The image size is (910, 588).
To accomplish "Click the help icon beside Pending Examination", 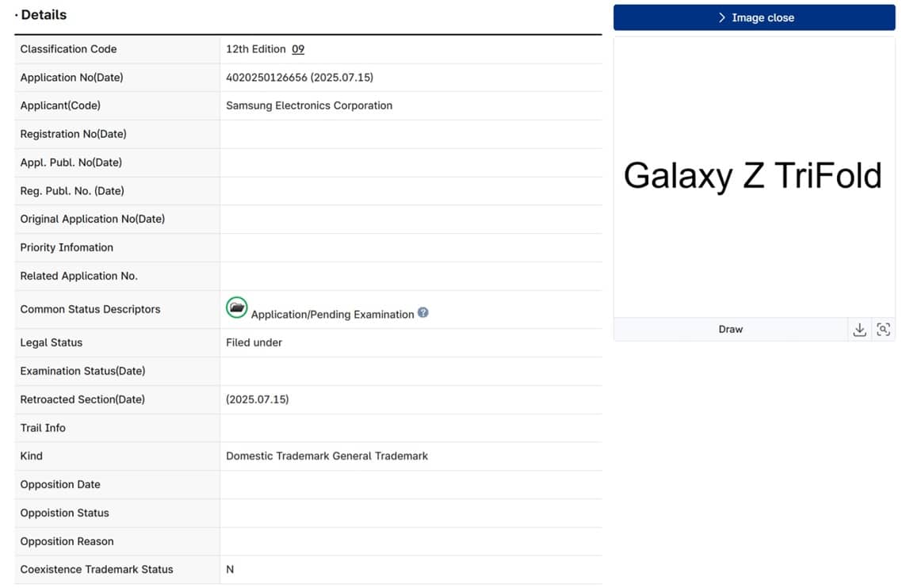I will pyautogui.click(x=423, y=313).
